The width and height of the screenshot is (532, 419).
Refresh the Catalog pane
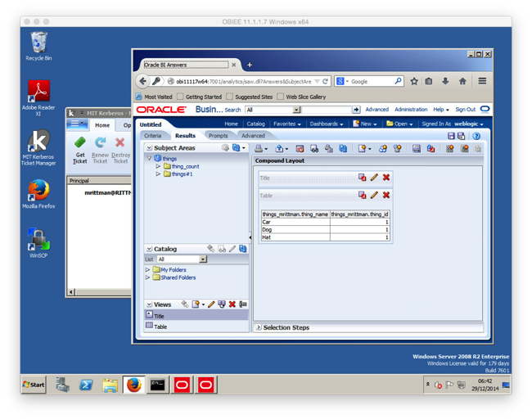[242, 249]
